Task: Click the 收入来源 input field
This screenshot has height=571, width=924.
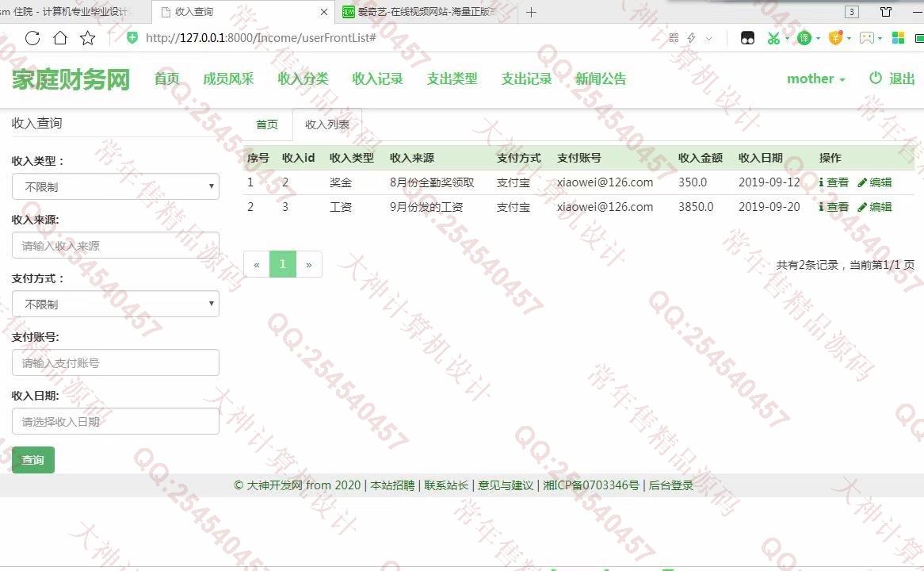Action: 116,245
